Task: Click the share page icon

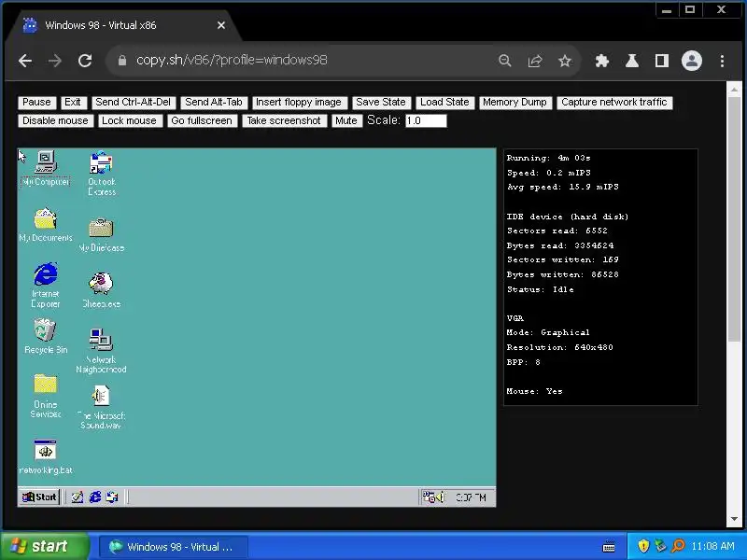Action: click(x=535, y=61)
